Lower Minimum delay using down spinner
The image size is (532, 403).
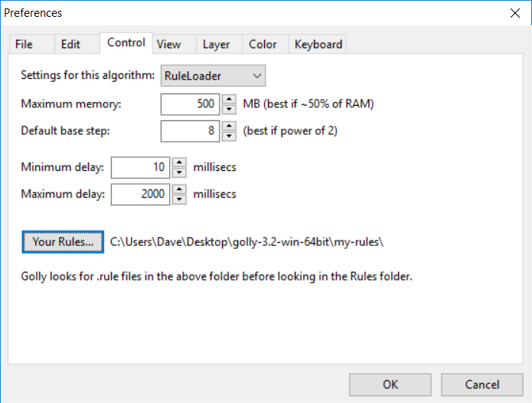pos(179,172)
